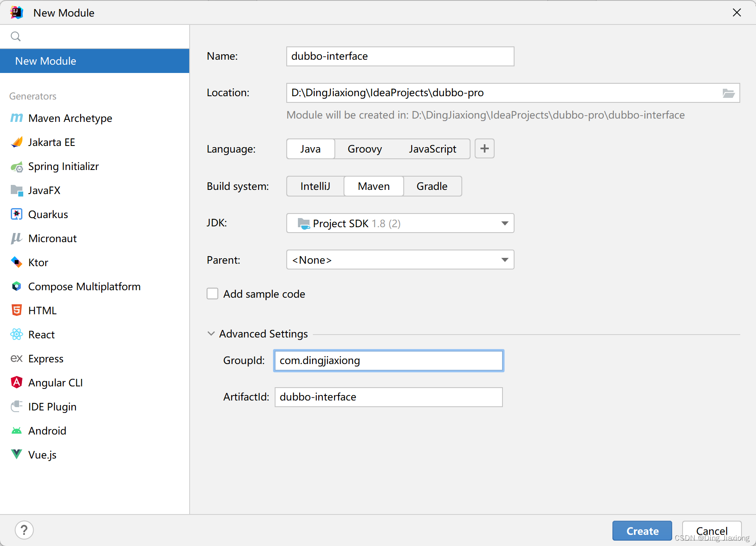Open the Parent None dropdown
This screenshot has width=756, height=546.
click(x=400, y=260)
